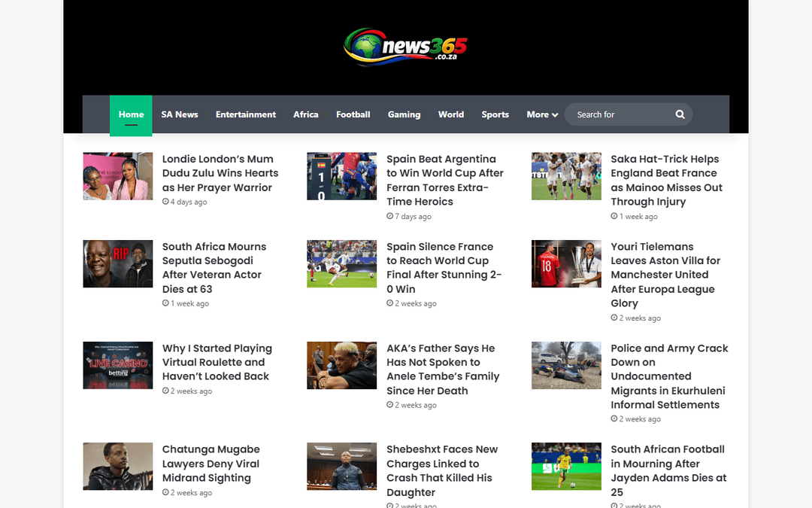Click Youri Tielemans trophy thumbnail
The image size is (812, 508).
pos(567,264)
